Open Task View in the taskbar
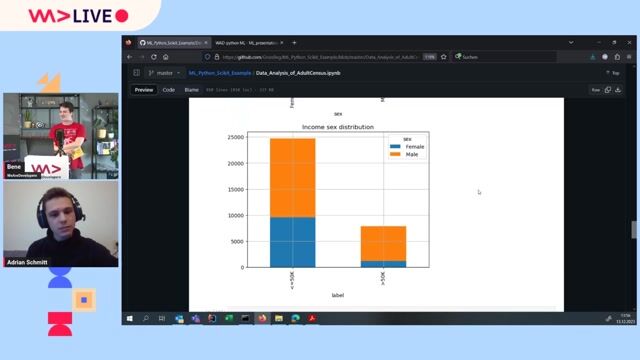Viewport: 640px width, 360px height. [x=162, y=318]
